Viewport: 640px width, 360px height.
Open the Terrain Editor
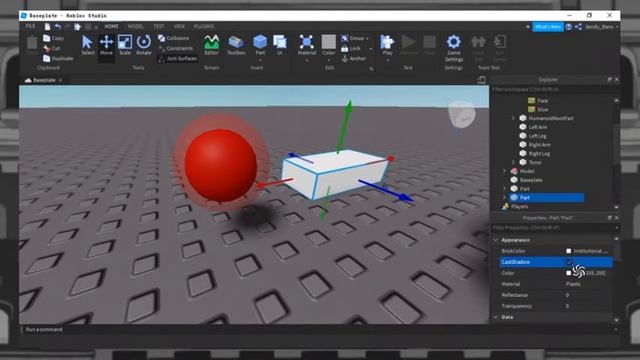click(x=211, y=45)
